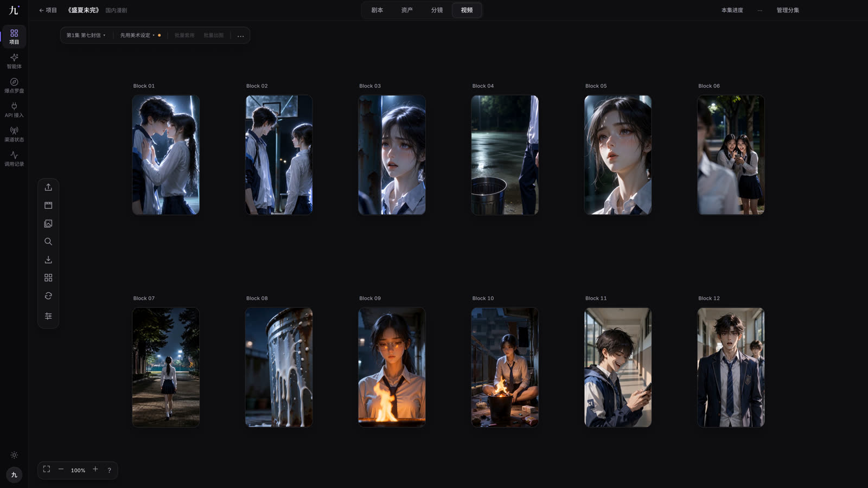Click the download icon in floating toolbar
The height and width of the screenshot is (488, 868).
[x=48, y=260]
